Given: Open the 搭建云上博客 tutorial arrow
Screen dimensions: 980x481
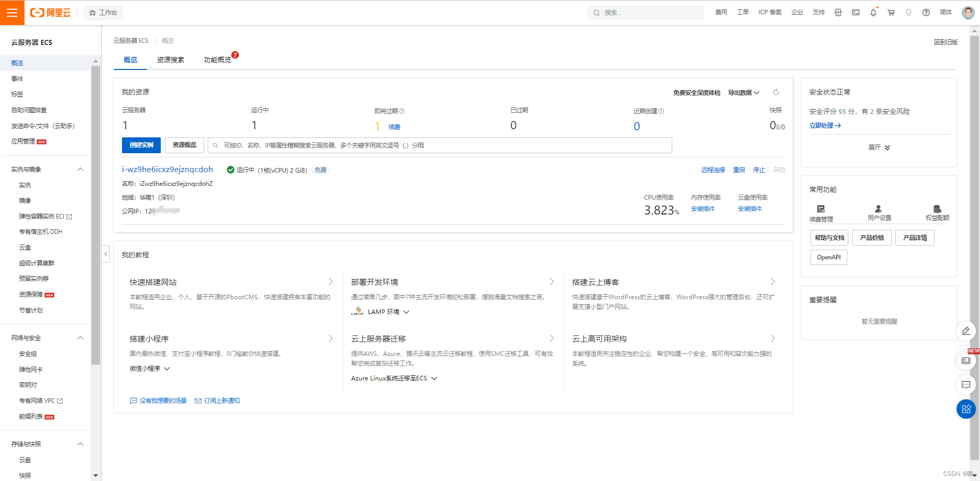Looking at the screenshot, I should point(773,282).
